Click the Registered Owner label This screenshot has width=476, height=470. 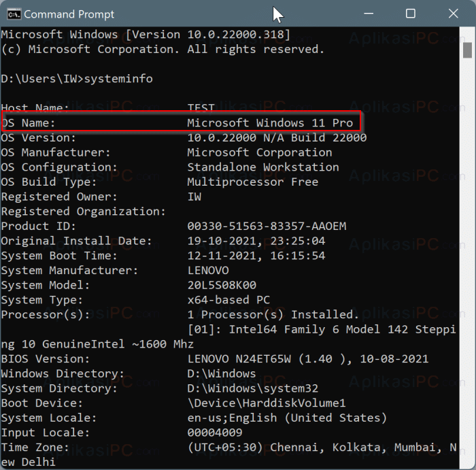click(x=59, y=197)
